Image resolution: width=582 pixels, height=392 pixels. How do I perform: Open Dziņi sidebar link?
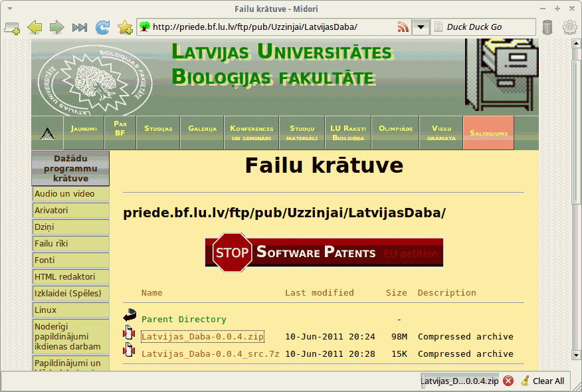[x=70, y=227]
